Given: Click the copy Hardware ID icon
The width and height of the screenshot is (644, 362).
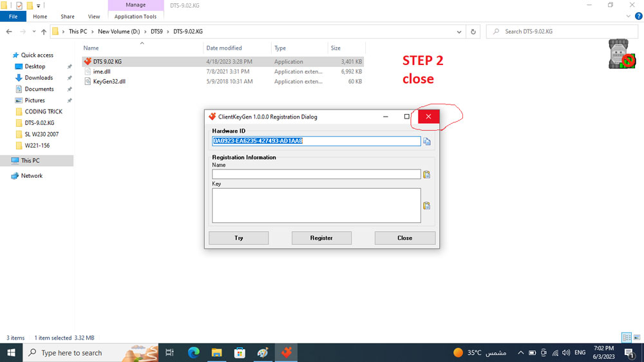Looking at the screenshot, I should [x=427, y=141].
